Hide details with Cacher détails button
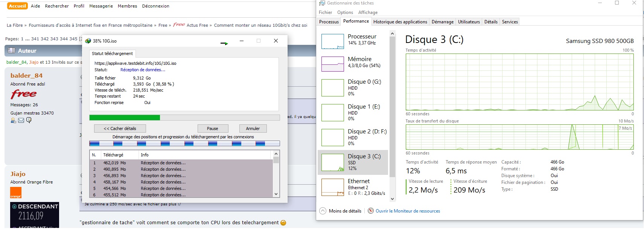 (120, 129)
